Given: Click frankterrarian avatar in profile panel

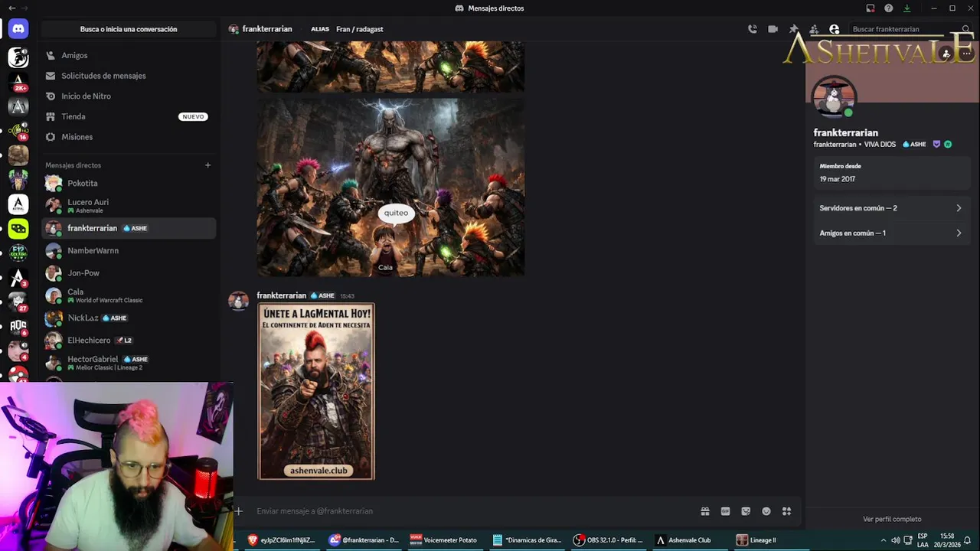Looking at the screenshot, I should pos(833,98).
